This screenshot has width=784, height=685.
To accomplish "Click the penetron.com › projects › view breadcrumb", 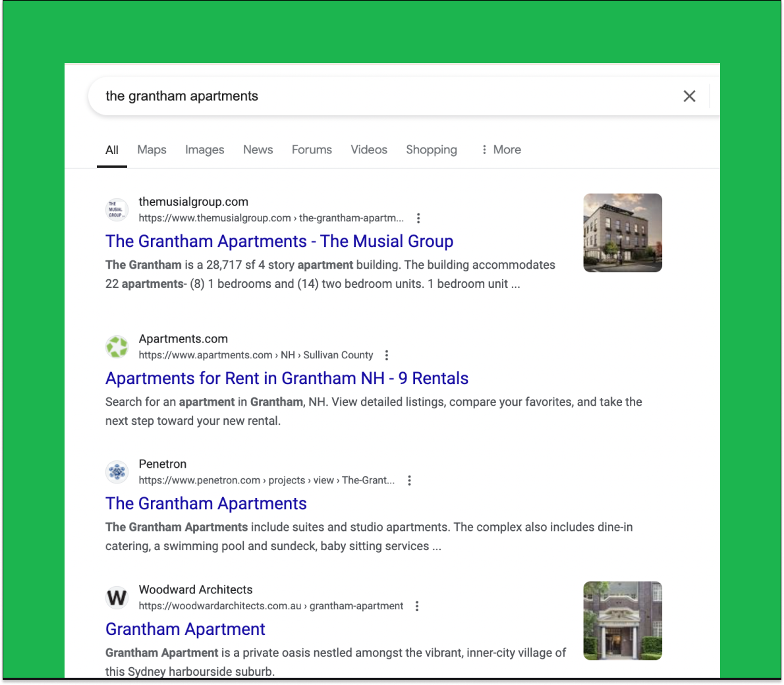I will [x=267, y=481].
